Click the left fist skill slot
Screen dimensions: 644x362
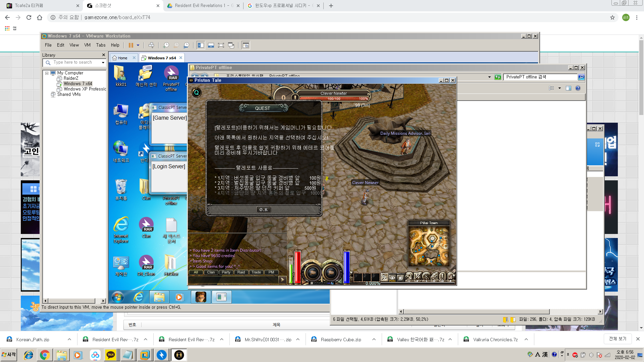313,273
